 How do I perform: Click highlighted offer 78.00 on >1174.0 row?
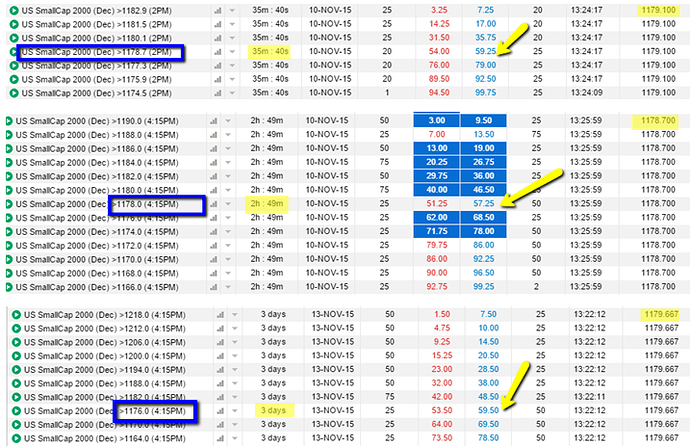(x=484, y=231)
